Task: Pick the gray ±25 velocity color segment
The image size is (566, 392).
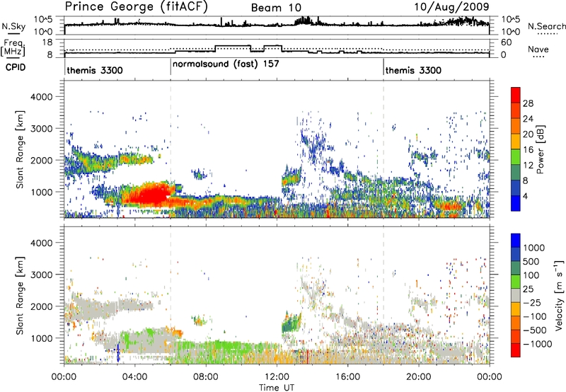Action: point(516,295)
